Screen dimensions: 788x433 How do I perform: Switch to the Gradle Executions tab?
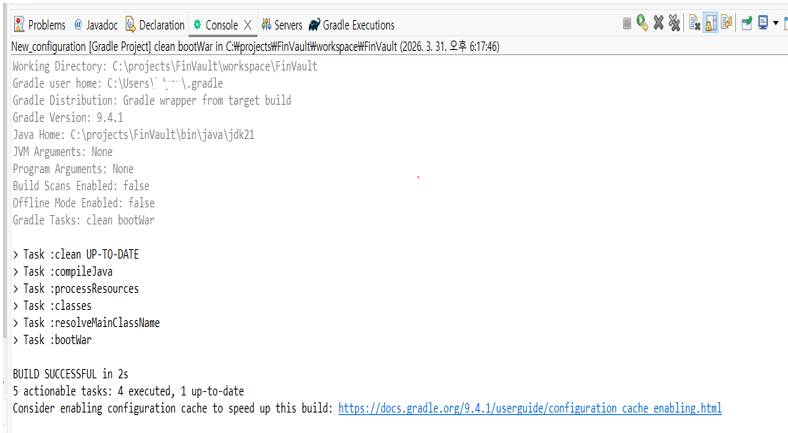coord(352,25)
